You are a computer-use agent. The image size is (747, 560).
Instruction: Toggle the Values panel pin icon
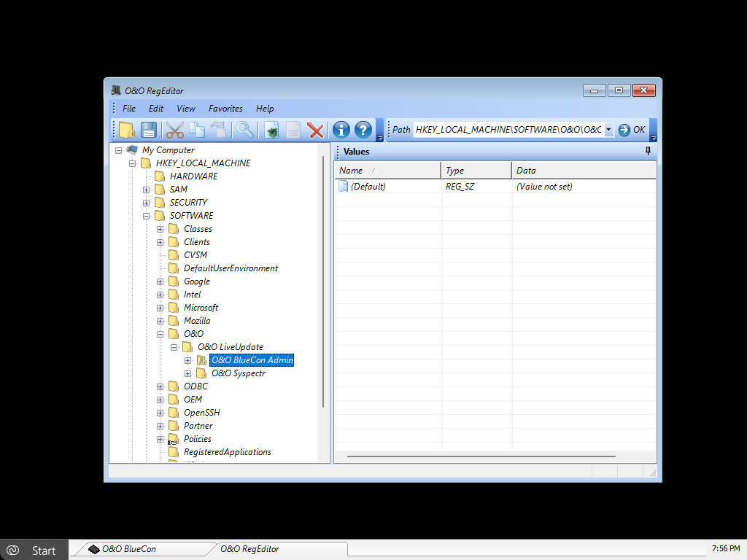click(648, 151)
